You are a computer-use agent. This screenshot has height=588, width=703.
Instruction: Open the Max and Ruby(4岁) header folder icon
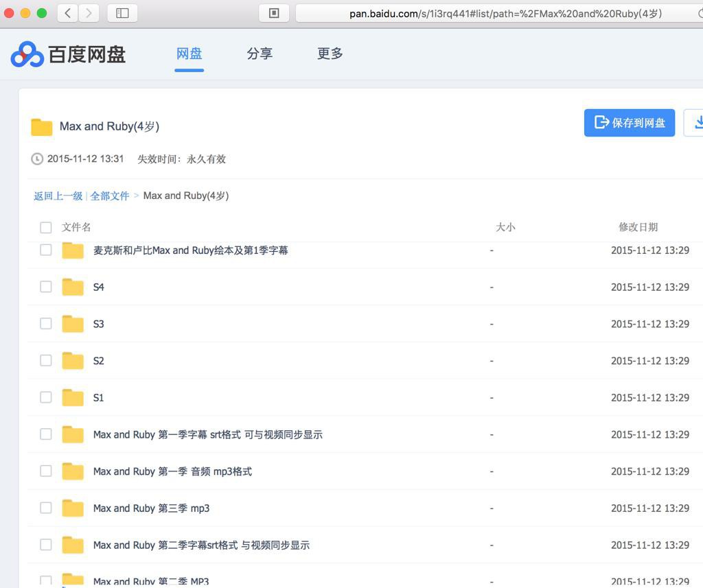[x=42, y=127]
